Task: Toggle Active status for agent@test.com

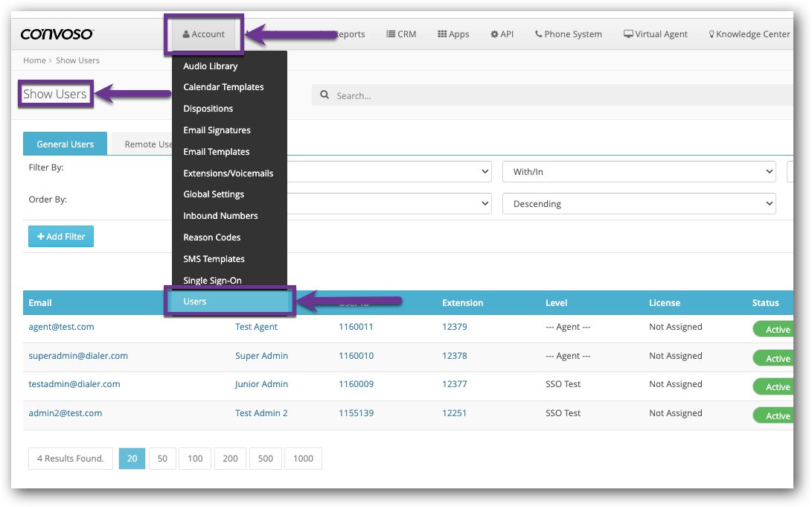Action: [x=774, y=330]
